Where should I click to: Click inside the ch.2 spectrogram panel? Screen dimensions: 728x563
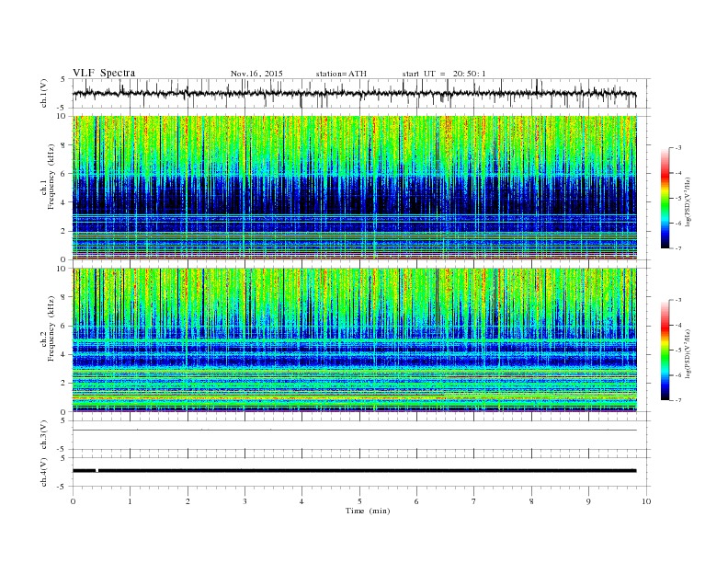[x=354, y=340]
